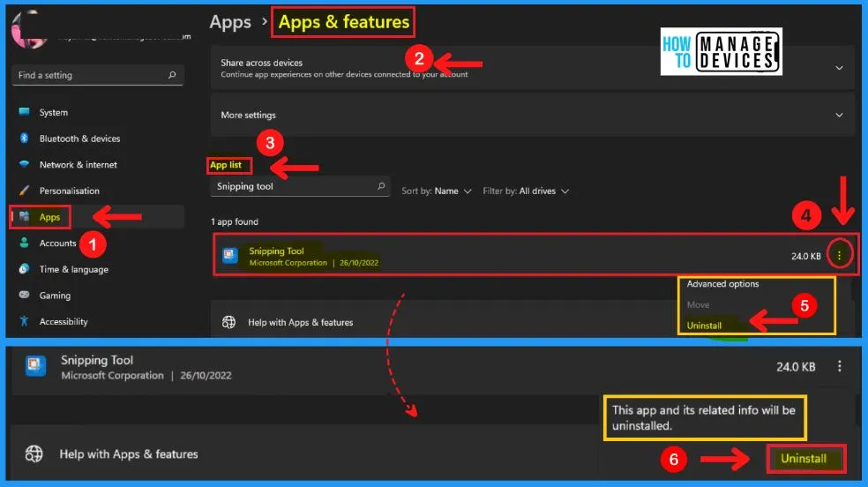This screenshot has height=487, width=868.
Task: Open the Filter by All drives dropdown
Action: click(x=526, y=191)
